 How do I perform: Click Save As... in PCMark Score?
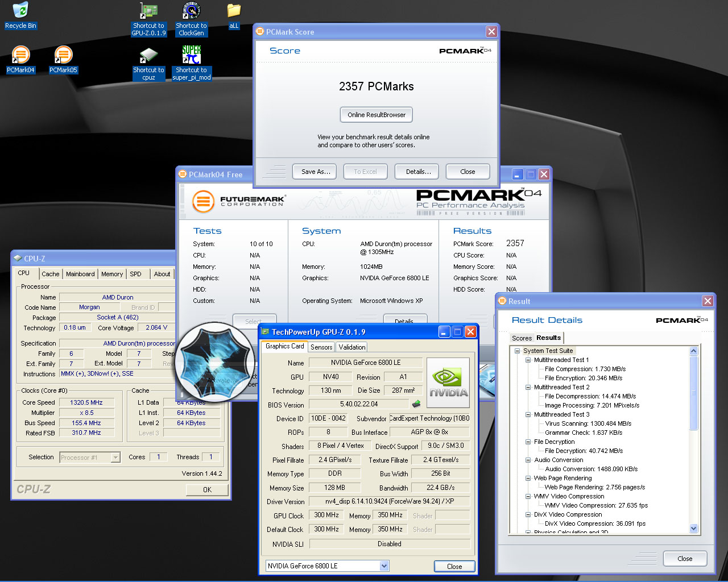(316, 172)
